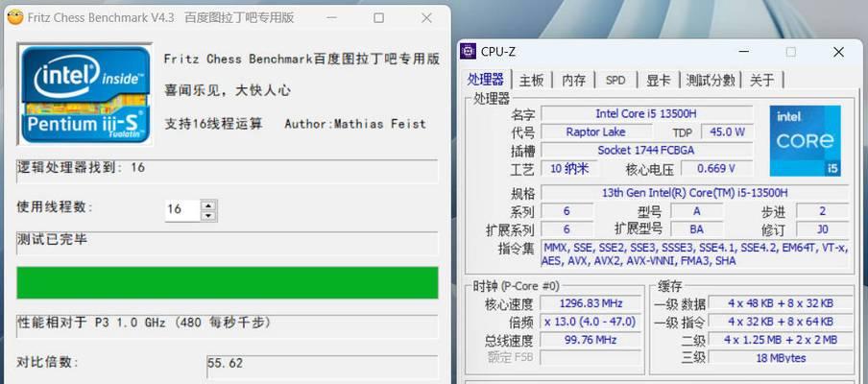Click the green benchmark progress bar
The height and width of the screenshot is (384, 868).
point(227,282)
